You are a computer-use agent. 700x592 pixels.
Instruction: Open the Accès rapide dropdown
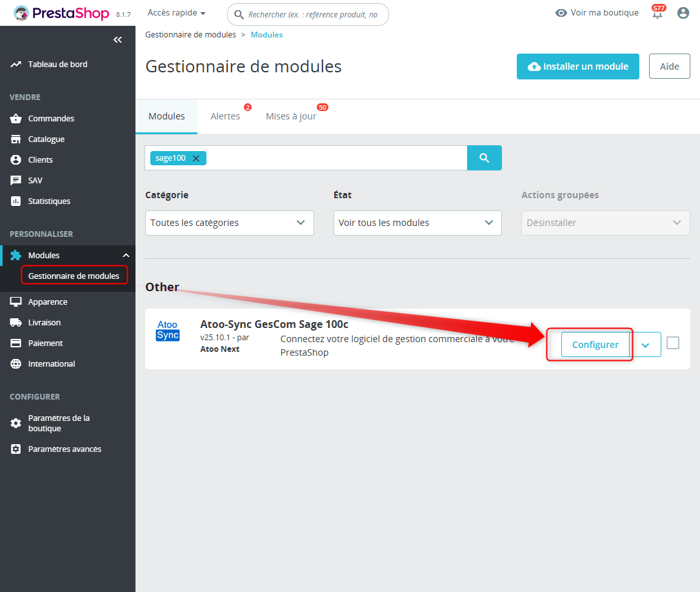pos(176,12)
